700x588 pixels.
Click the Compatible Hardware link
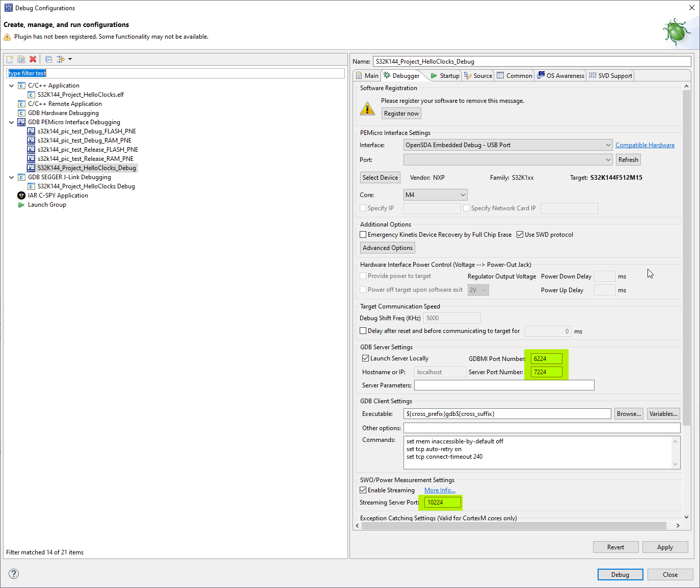click(x=645, y=145)
